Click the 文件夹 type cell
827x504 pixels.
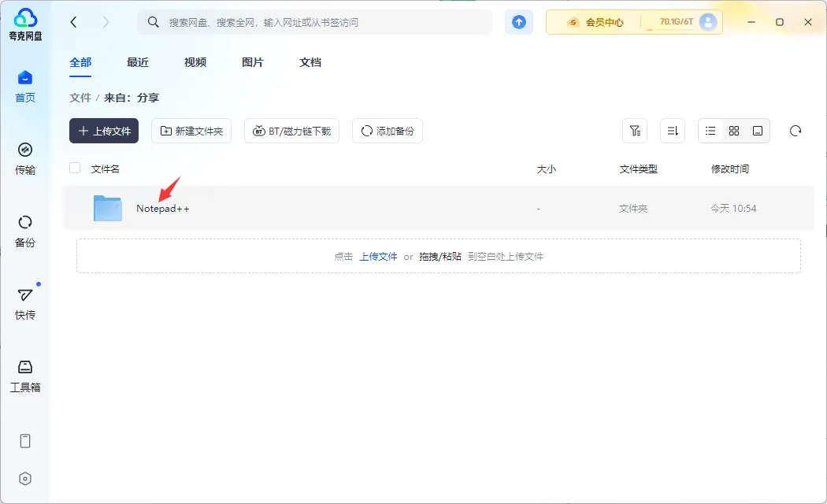pyautogui.click(x=633, y=208)
